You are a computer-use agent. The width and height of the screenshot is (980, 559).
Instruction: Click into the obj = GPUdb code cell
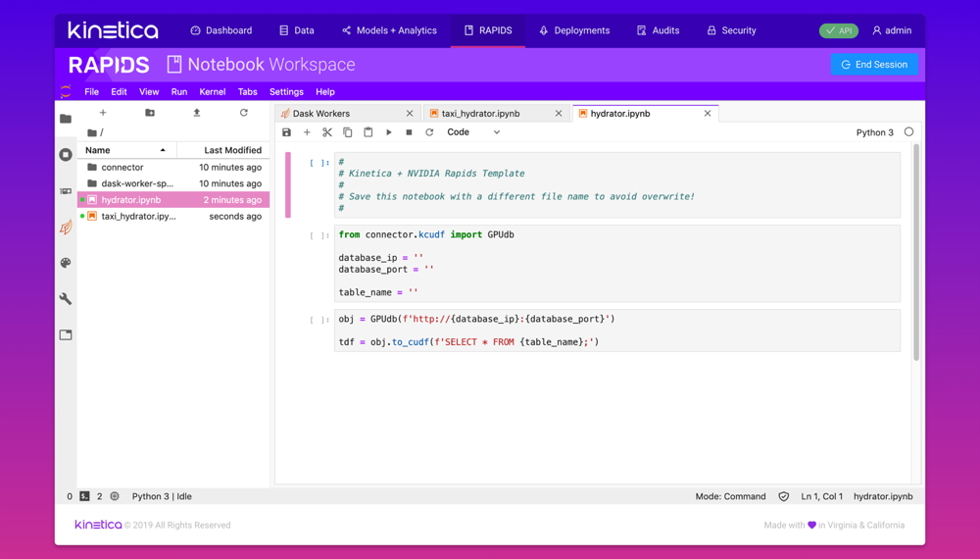(x=617, y=330)
